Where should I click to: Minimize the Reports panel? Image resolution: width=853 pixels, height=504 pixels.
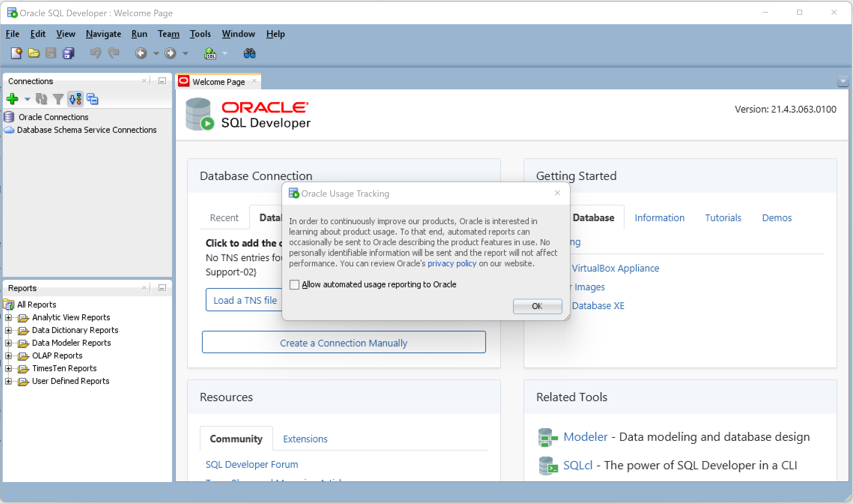click(162, 288)
